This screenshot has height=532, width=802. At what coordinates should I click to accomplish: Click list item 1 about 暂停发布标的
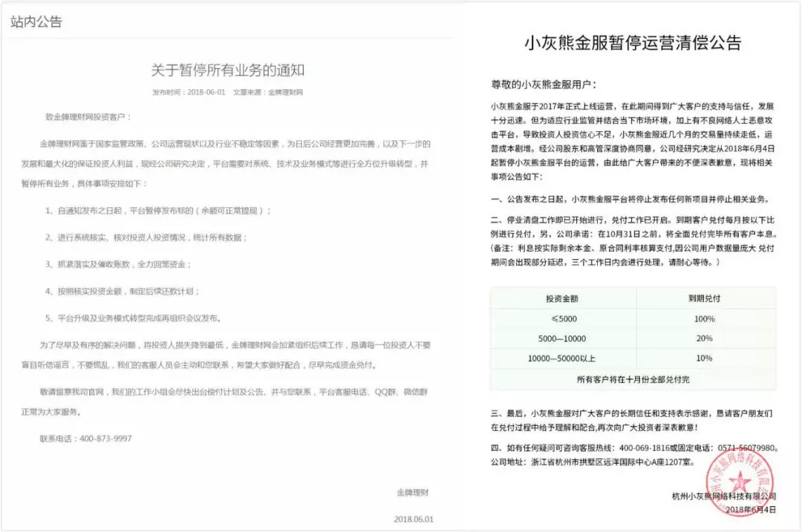(157, 211)
